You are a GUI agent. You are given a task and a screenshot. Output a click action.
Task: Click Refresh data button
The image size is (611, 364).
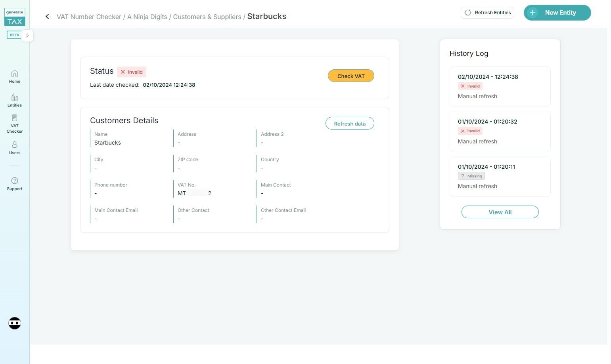click(350, 124)
